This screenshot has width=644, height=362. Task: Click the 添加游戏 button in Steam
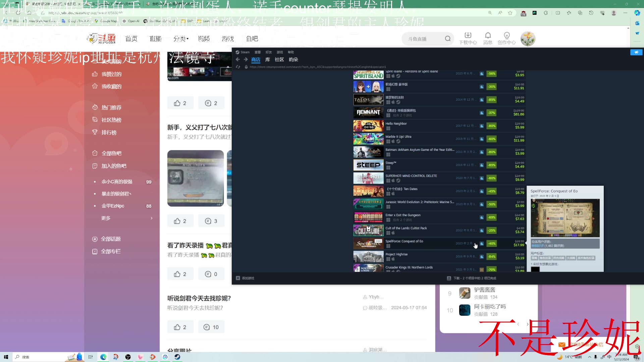(245, 278)
